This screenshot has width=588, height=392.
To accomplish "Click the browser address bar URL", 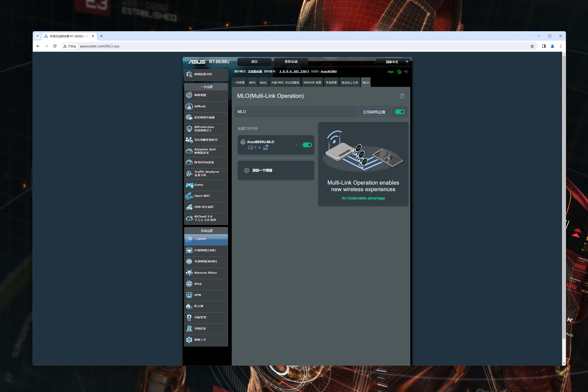I will [x=99, y=46].
